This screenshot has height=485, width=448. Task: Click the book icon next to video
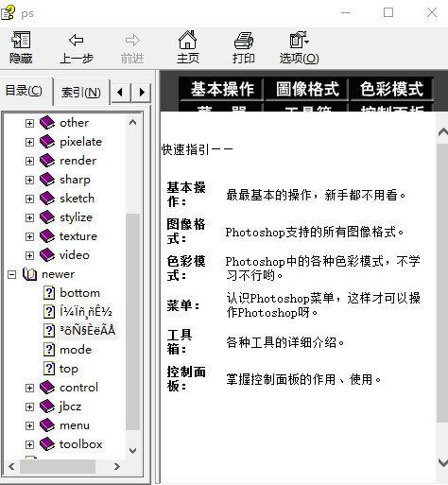tap(47, 255)
